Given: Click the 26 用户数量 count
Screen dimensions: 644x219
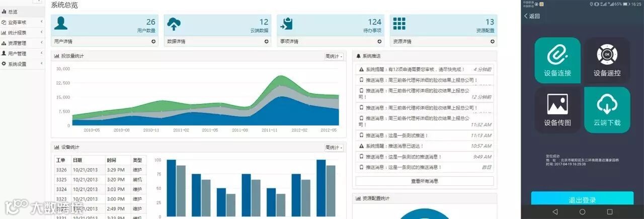Looking at the screenshot, I should 151,22.
